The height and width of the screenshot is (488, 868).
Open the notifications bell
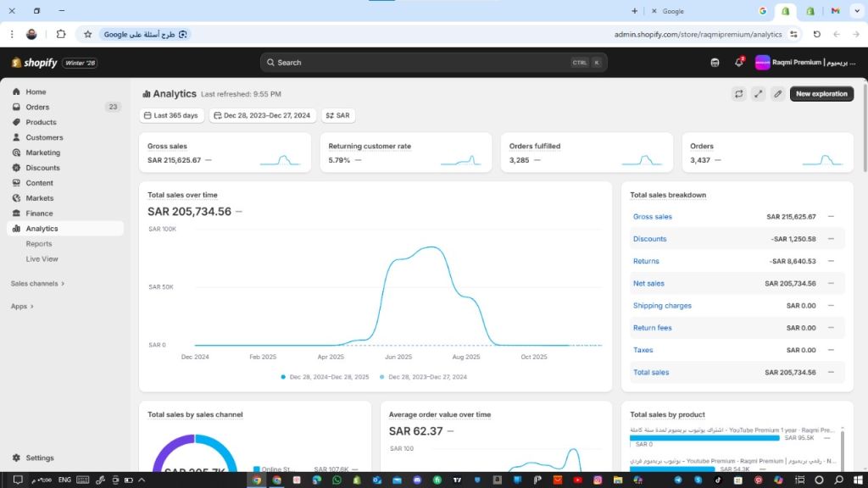point(738,63)
